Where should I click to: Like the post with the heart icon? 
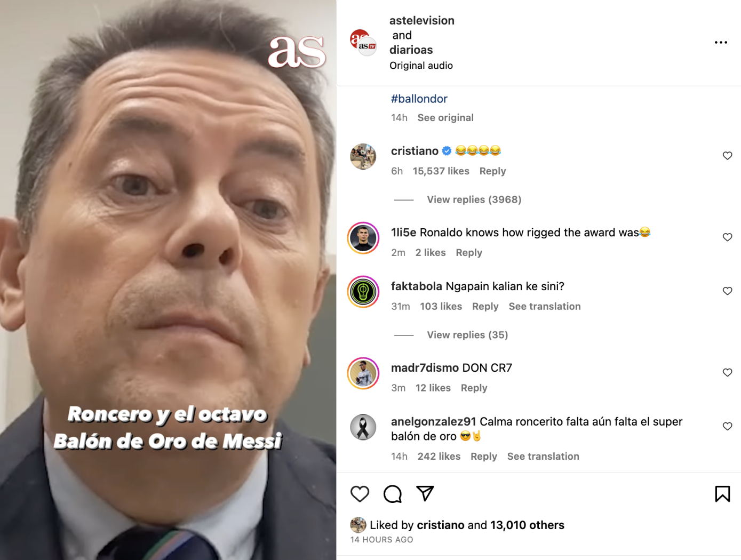[x=360, y=494]
